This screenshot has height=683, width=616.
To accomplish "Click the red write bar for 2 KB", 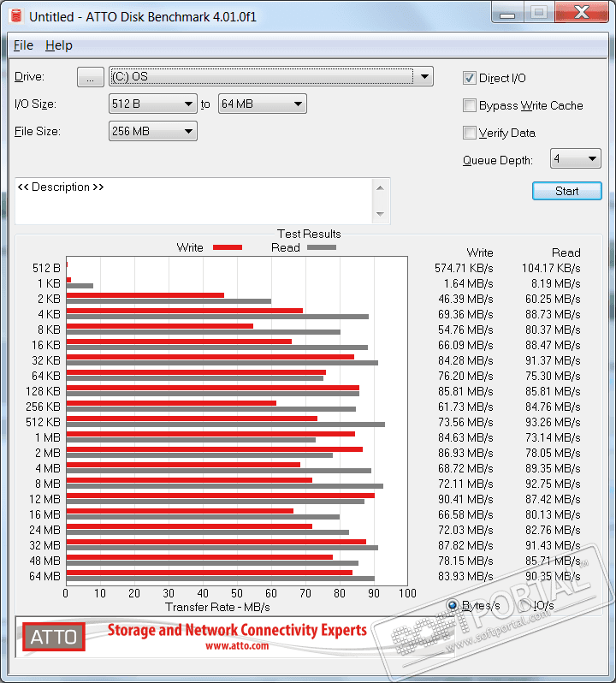I will tap(145, 295).
